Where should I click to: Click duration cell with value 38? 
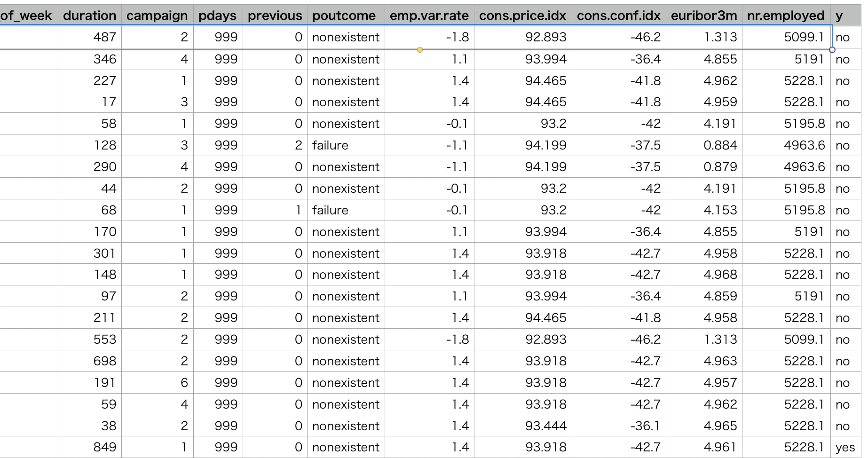click(x=90, y=426)
